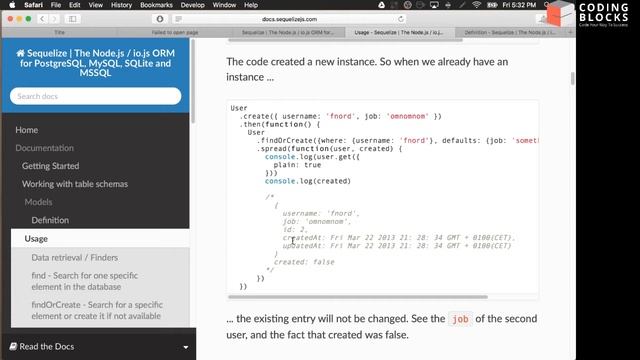Click 'The code created a new instance' paragraph
This screenshot has height=360, width=640.
367,69
